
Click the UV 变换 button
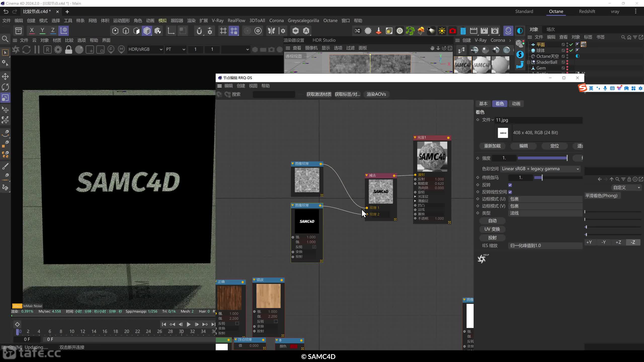click(x=492, y=229)
